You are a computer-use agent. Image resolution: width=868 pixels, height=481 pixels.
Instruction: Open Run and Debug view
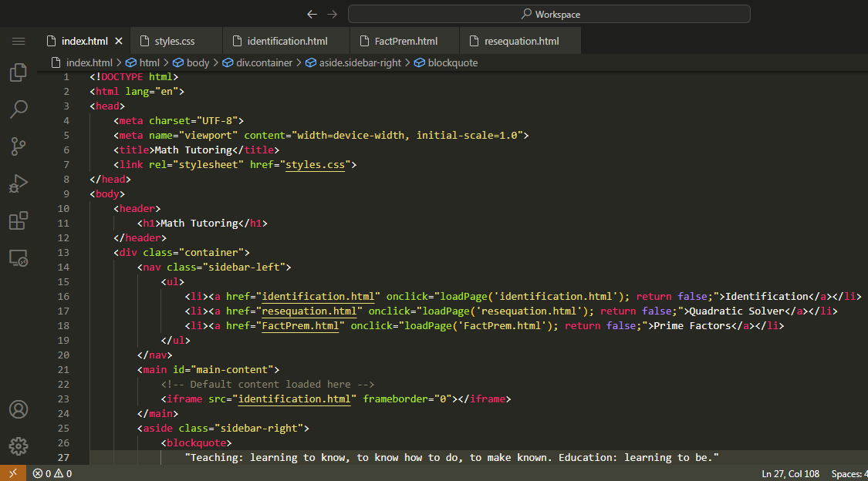[19, 183]
